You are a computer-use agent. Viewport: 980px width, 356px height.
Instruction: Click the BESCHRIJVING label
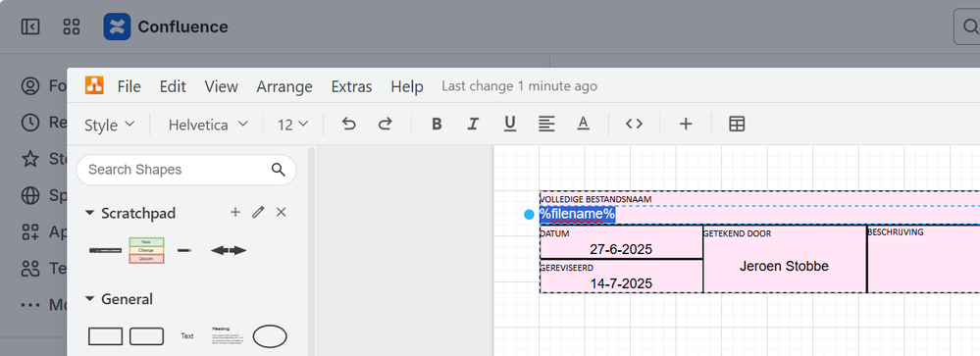[x=896, y=231]
